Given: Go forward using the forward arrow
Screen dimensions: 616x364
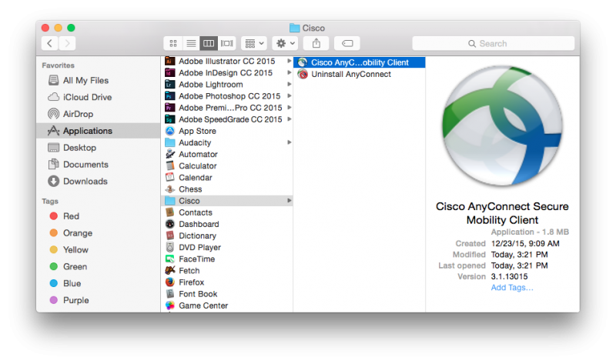Looking at the screenshot, I should click(67, 43).
